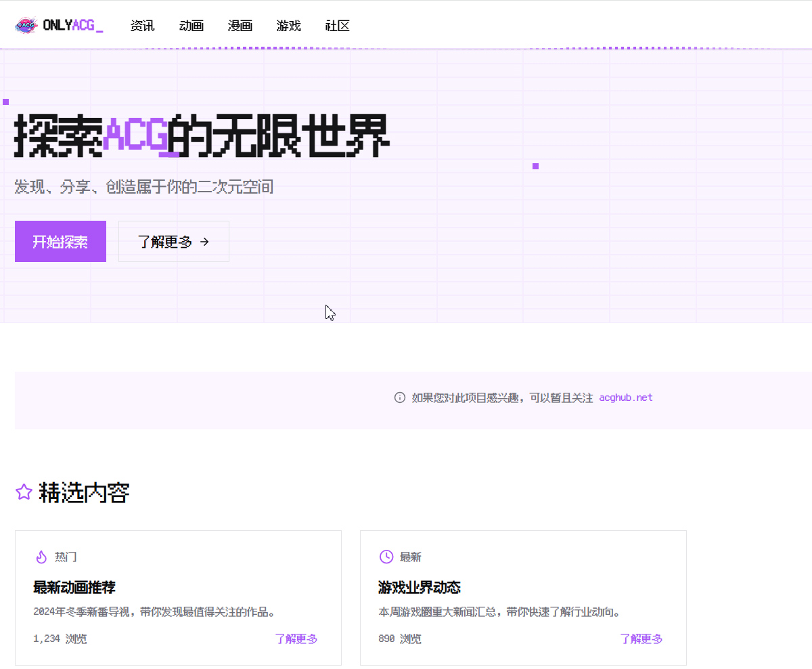Click 了解更多 on the 游戏业界动态 card

[x=641, y=639]
